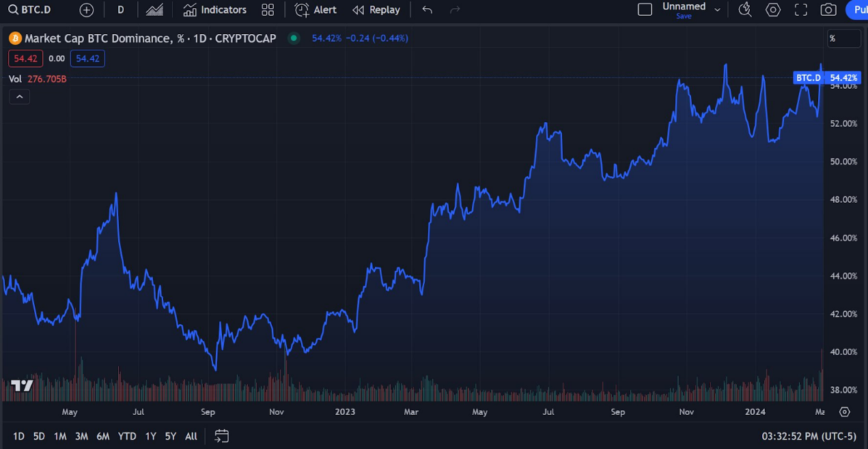The height and width of the screenshot is (449, 868).
Task: Select layout setup square icon
Action: 645,10
